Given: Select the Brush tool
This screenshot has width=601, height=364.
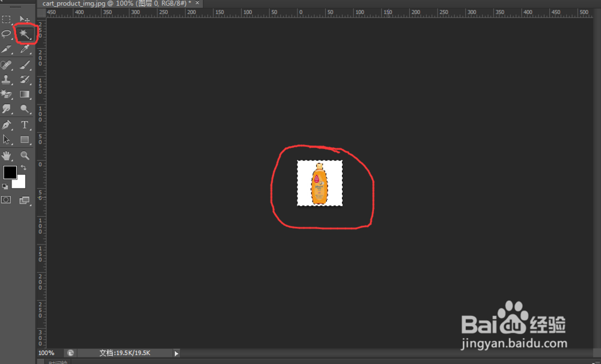Looking at the screenshot, I should [x=25, y=65].
